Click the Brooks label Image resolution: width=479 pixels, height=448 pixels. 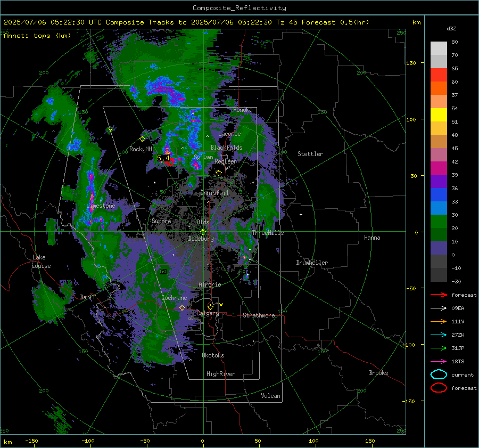pos(378,373)
